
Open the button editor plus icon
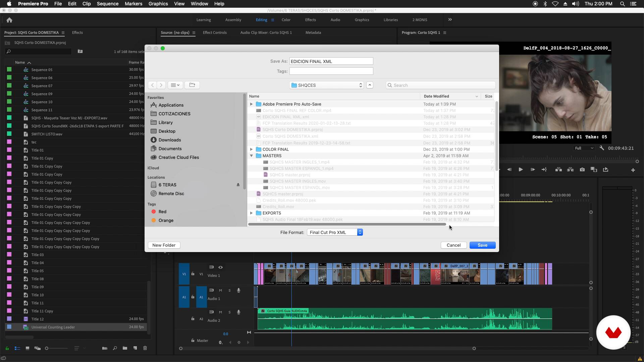633,170
